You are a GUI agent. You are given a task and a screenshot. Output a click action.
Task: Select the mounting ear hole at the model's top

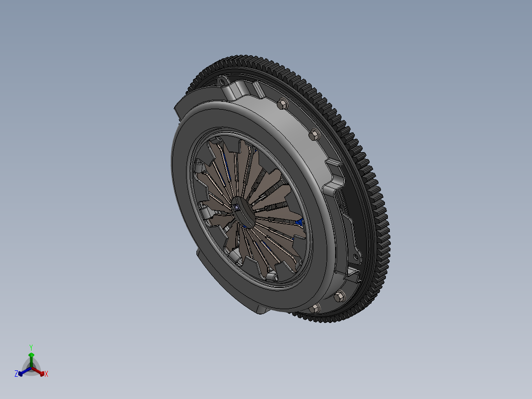[222, 81]
